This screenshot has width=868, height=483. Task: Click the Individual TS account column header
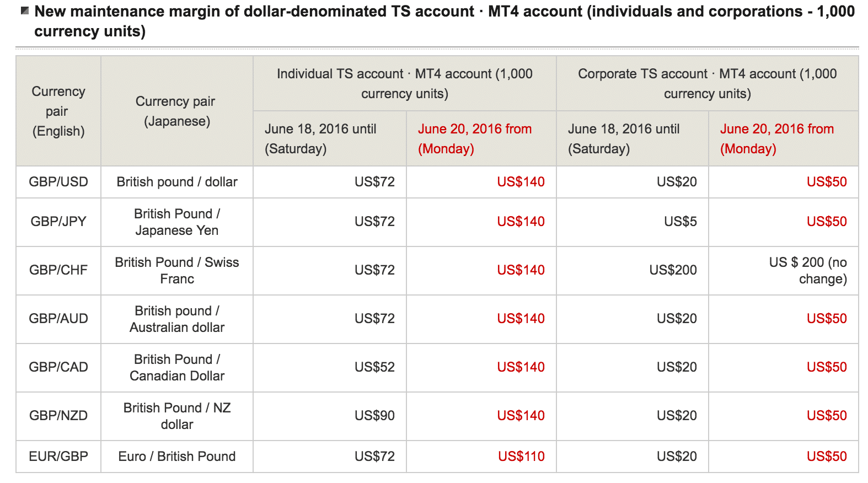(x=405, y=84)
